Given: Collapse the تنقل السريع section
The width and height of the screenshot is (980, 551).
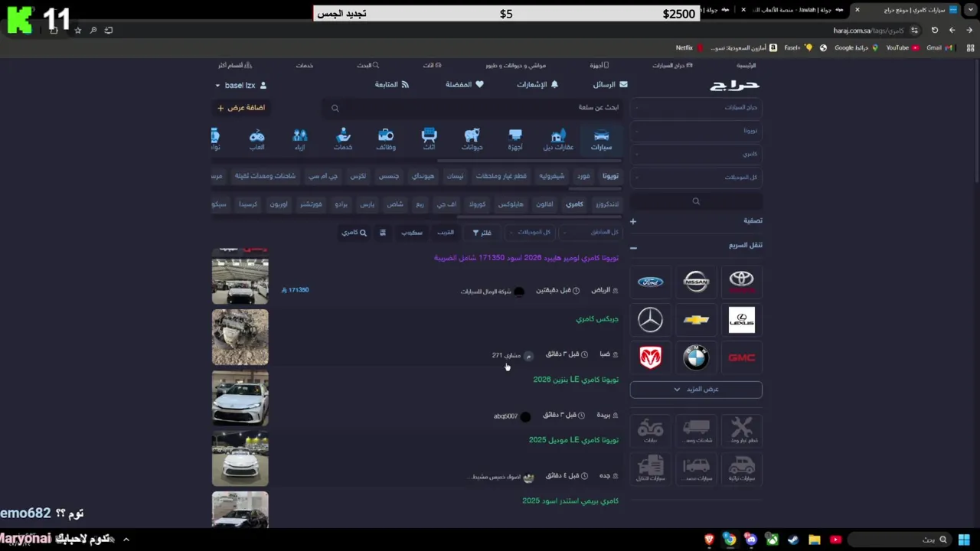Looking at the screenshot, I should pos(633,248).
